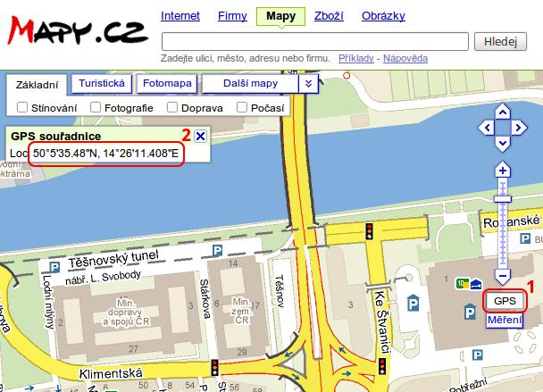Select the Mapy tab
Screen dimensions: 543x392
[280, 16]
